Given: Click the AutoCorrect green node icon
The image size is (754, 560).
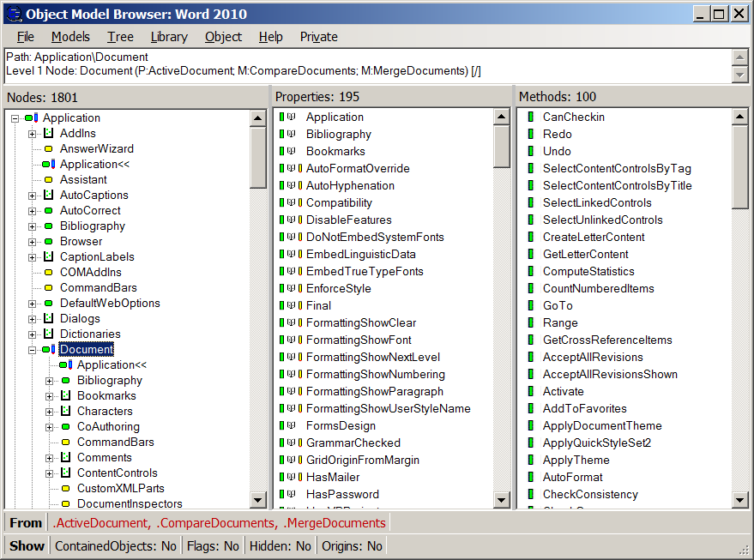Looking at the screenshot, I should (x=49, y=210).
